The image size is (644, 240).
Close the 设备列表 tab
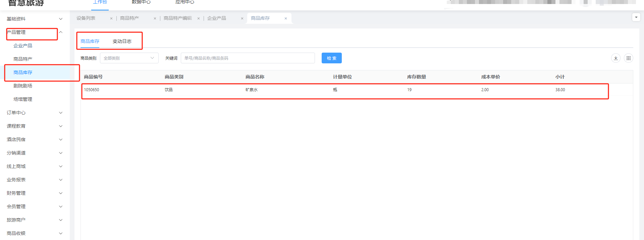click(x=111, y=18)
